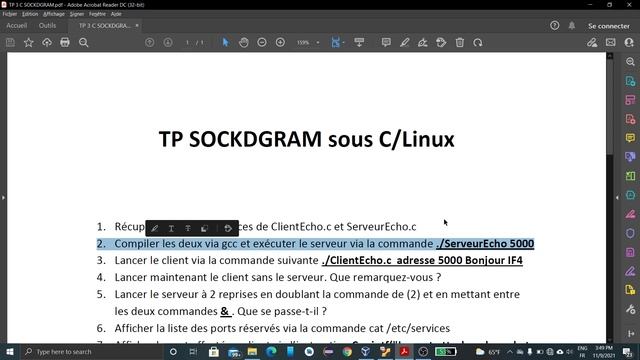Open Chrome from the taskbar
This screenshot has height=360, width=640.
(x=347, y=352)
